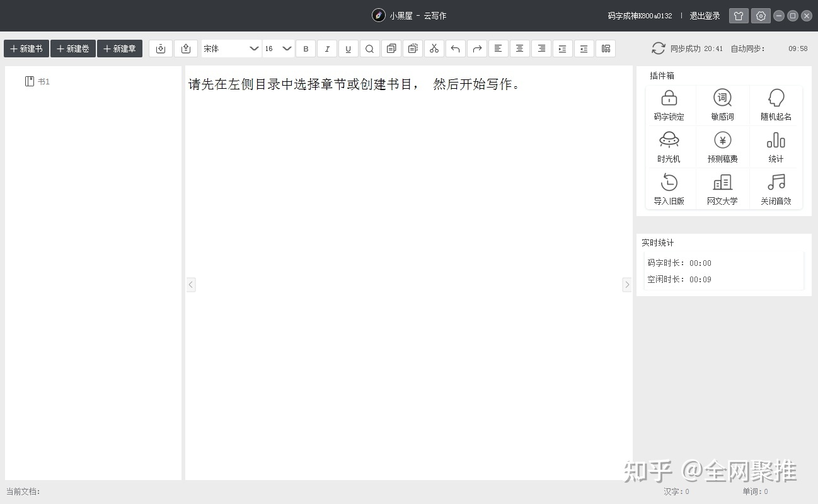Maximize the window
The image size is (818, 504).
click(x=793, y=16)
